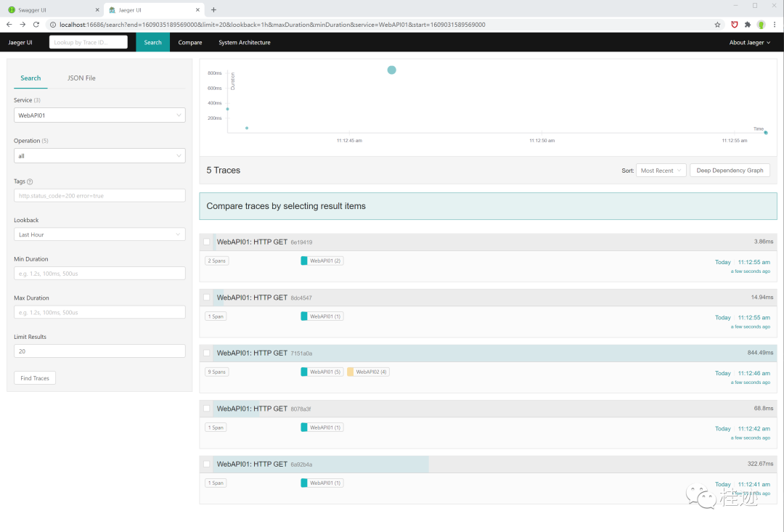Select trace 8dc4547 checkbox
Viewport: 784px width, 532px height.
pyautogui.click(x=206, y=298)
